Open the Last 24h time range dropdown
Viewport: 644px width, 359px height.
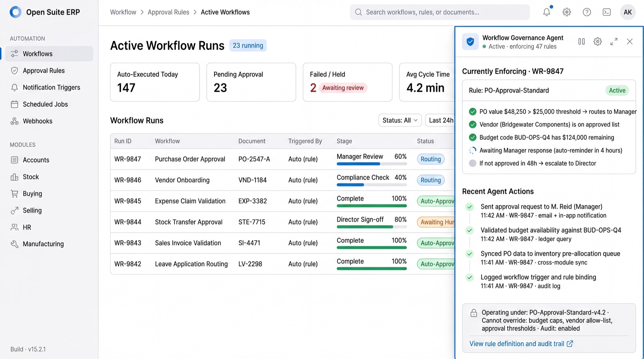pyautogui.click(x=440, y=120)
